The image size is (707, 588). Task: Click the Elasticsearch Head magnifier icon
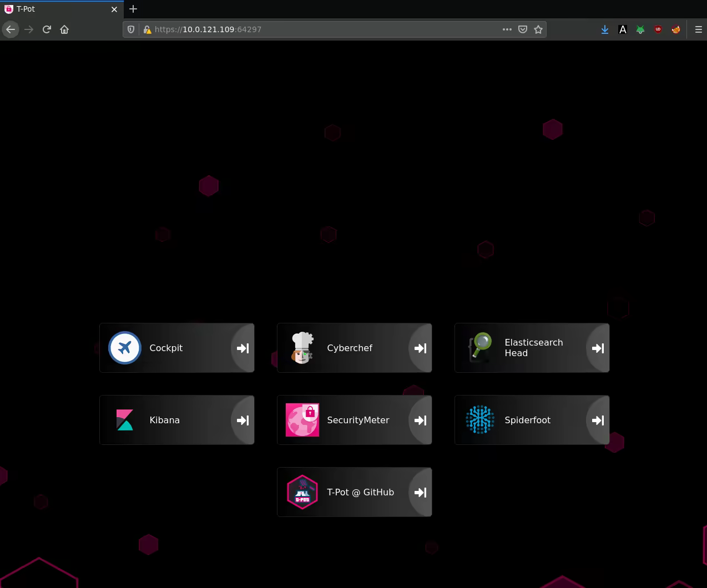(x=480, y=348)
